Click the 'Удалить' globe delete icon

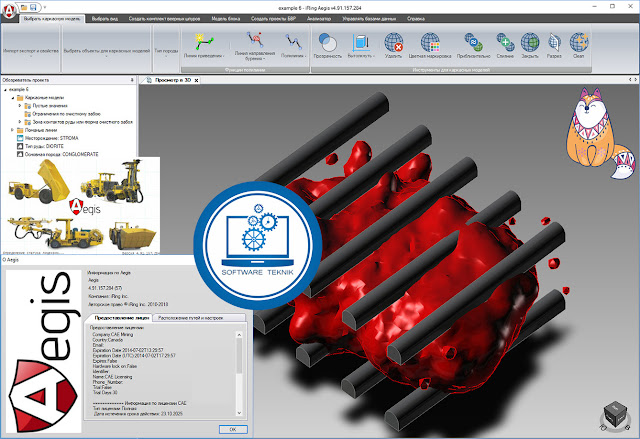pyautogui.click(x=393, y=42)
